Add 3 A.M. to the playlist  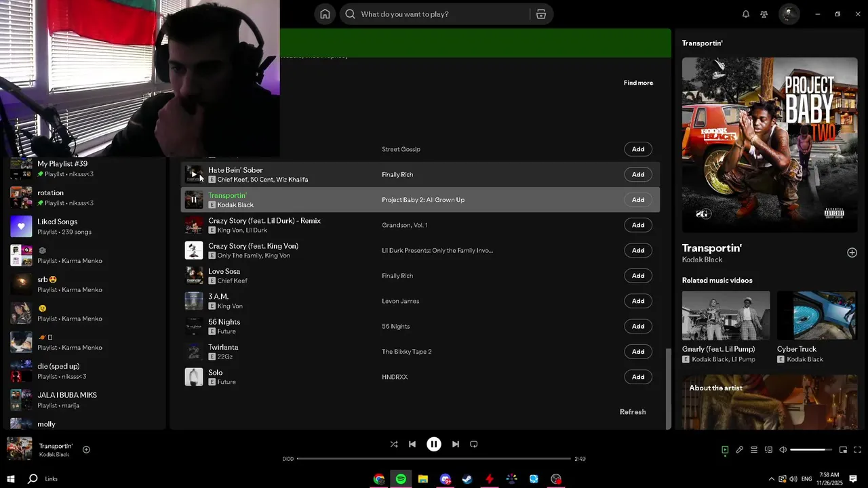(x=638, y=301)
